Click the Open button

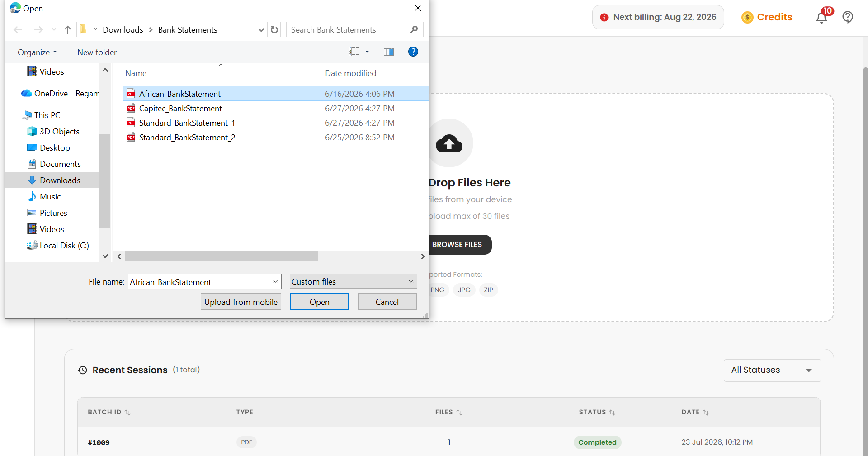coord(320,302)
